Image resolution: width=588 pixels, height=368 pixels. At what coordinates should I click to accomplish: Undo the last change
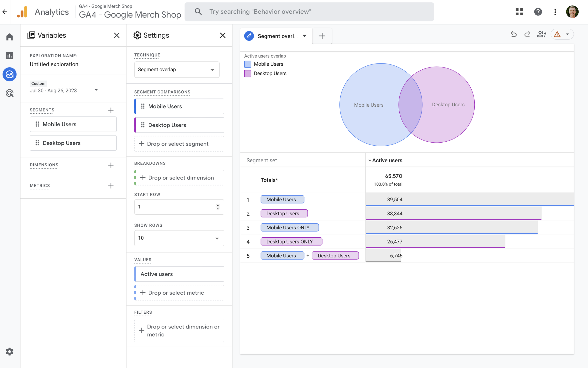tap(513, 34)
